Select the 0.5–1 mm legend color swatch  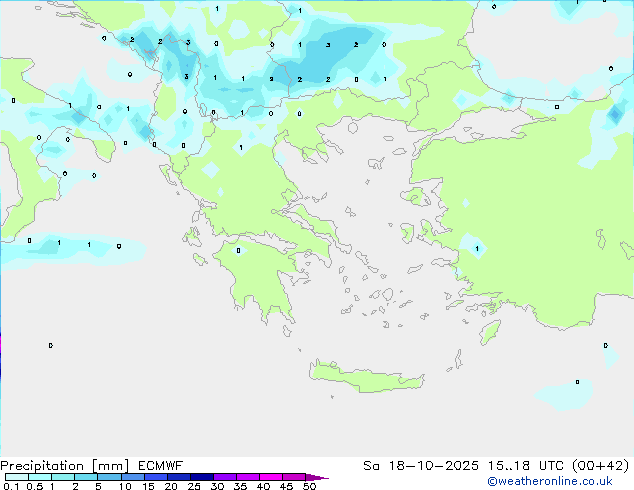tap(40, 477)
